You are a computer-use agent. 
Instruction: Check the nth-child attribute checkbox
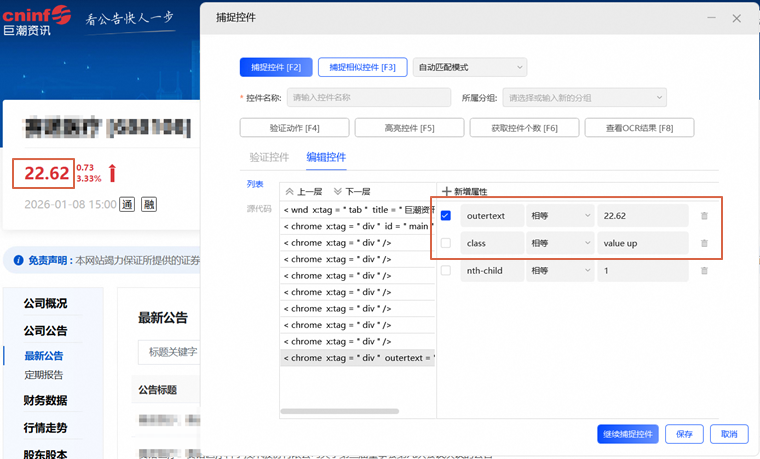click(446, 270)
